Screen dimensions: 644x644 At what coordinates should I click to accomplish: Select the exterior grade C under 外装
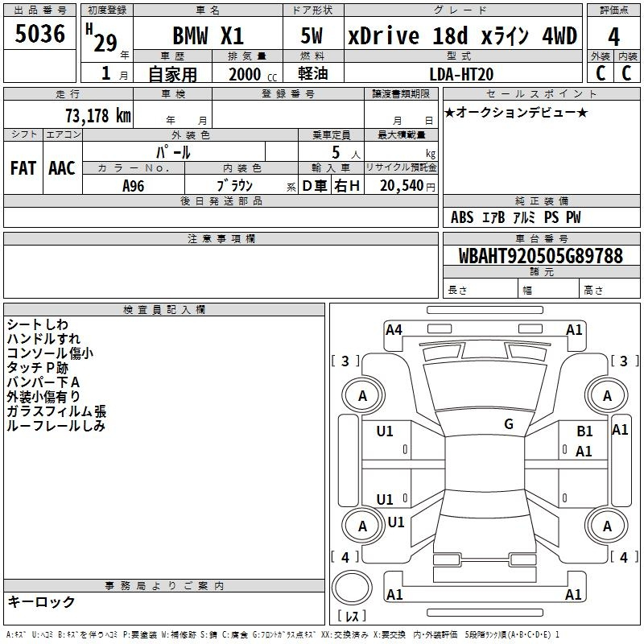(601, 73)
